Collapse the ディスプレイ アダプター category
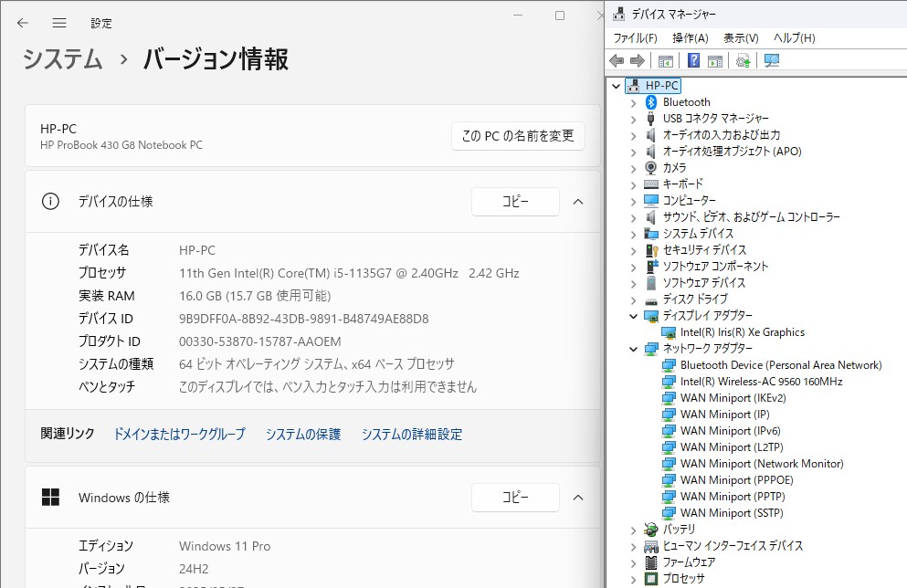This screenshot has height=588, width=907. tap(633, 316)
